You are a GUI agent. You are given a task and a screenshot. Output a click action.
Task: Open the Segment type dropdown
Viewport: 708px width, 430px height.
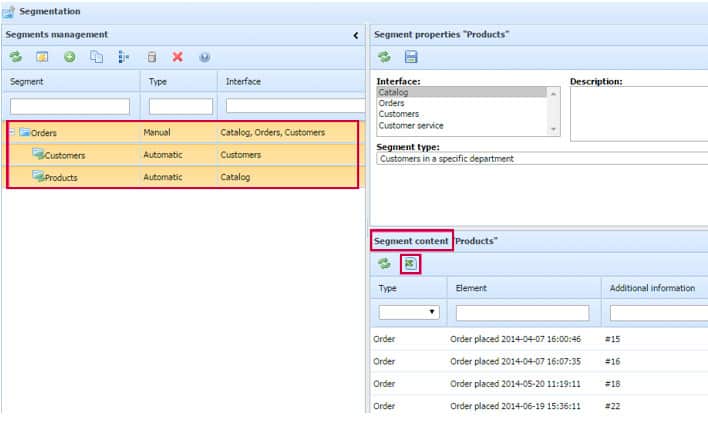[x=542, y=159]
